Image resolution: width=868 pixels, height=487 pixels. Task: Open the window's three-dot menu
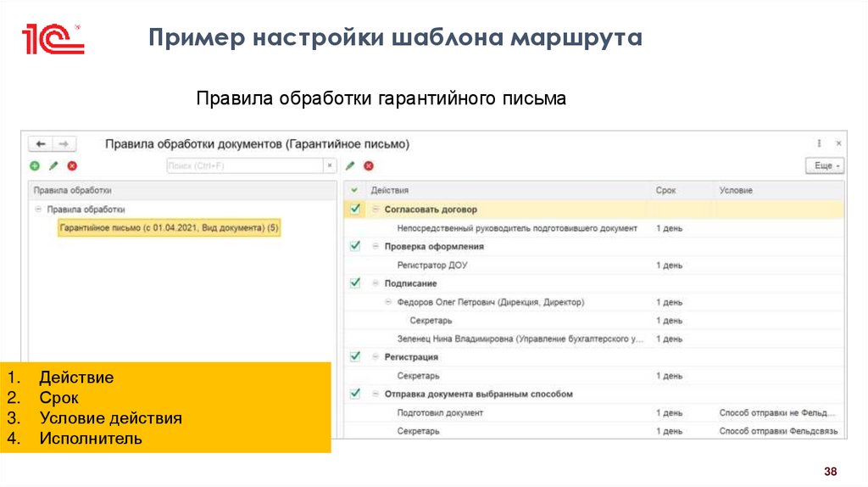point(820,143)
